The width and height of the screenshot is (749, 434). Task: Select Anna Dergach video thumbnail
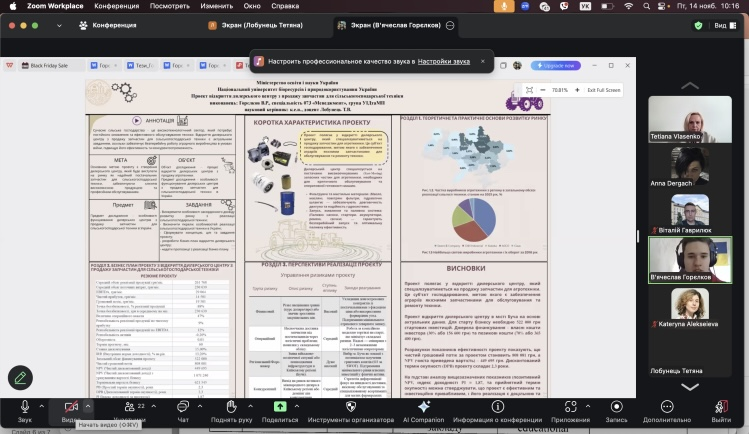690,166
